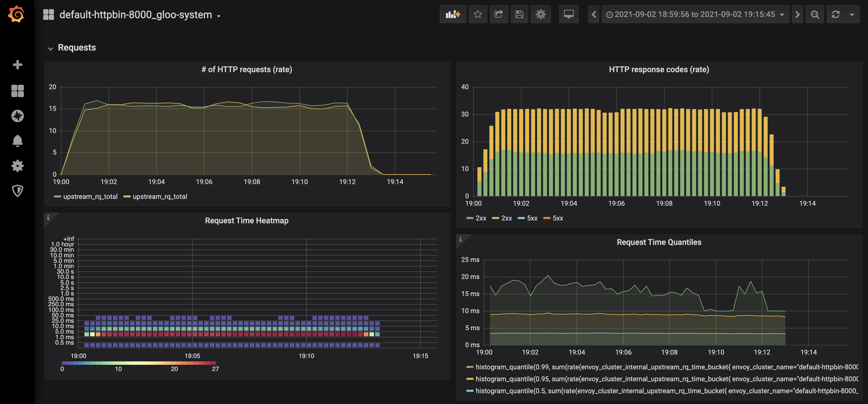Toggle green upstream_rq_total legend series
The width and height of the screenshot is (868, 404).
pos(90,196)
